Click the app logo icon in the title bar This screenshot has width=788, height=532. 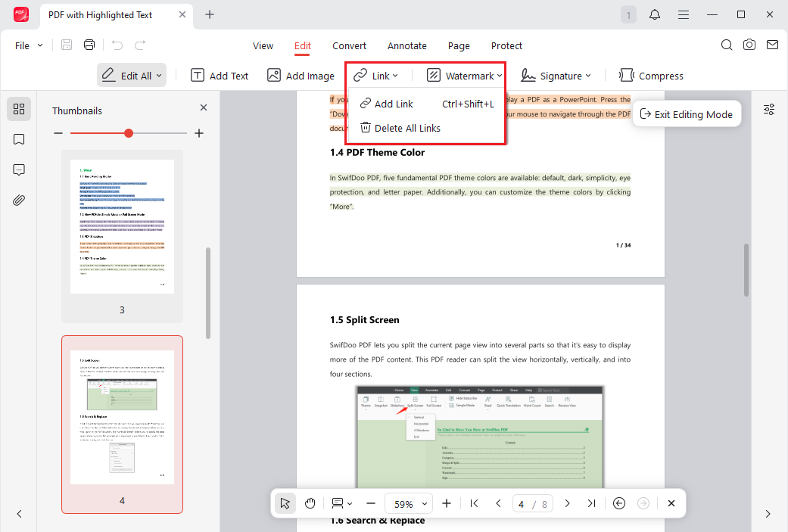coord(21,14)
